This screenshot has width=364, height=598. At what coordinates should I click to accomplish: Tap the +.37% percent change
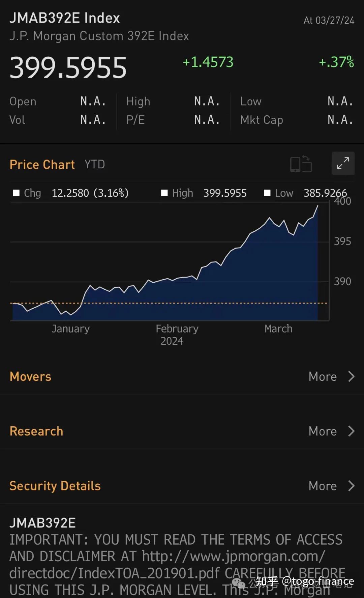(336, 62)
